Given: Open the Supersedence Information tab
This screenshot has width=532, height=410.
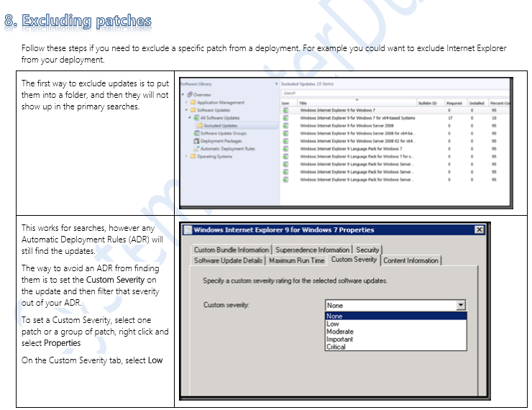Looking at the screenshot, I should pyautogui.click(x=312, y=250).
